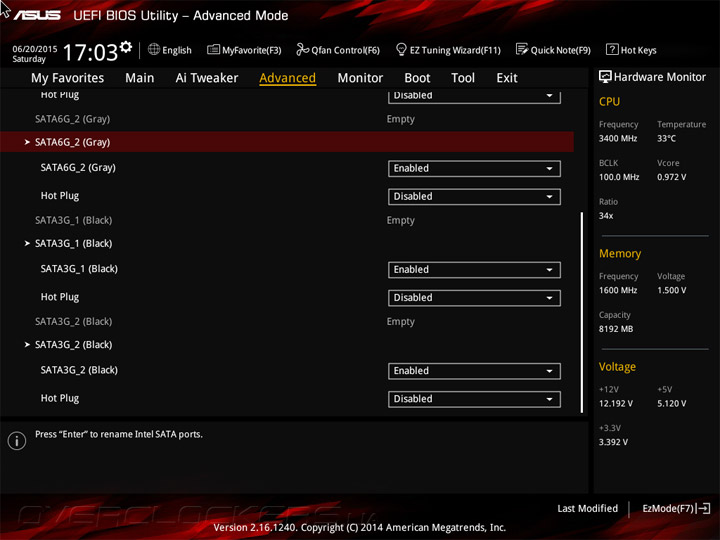
Task: Open SATA6G_2 (Gray) Enabled dropdown
Action: click(x=474, y=169)
